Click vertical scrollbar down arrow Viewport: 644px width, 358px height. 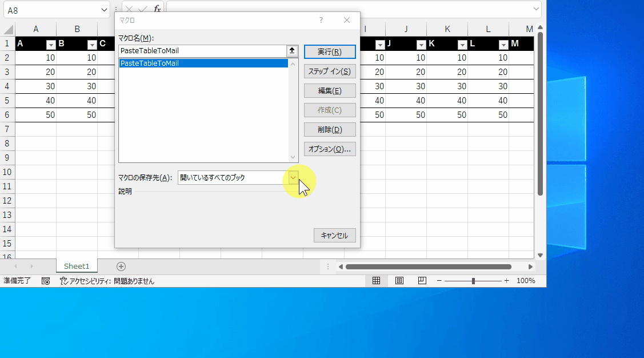[541, 255]
